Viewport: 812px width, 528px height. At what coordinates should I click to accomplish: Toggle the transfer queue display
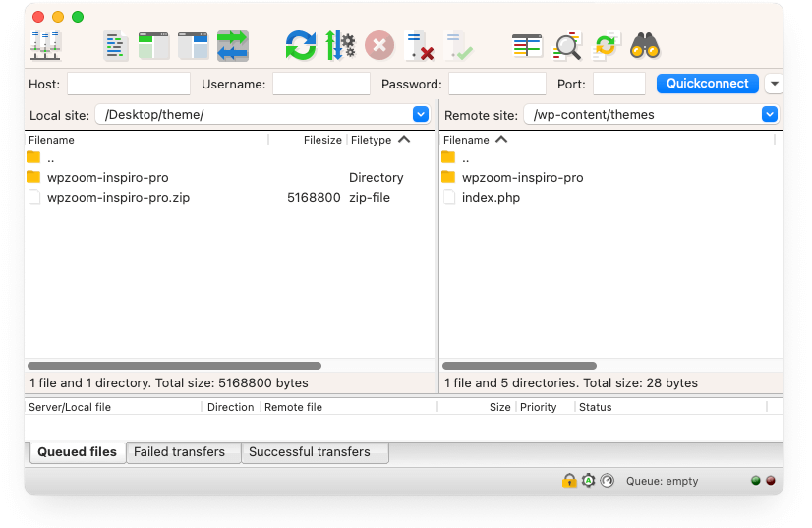233,45
